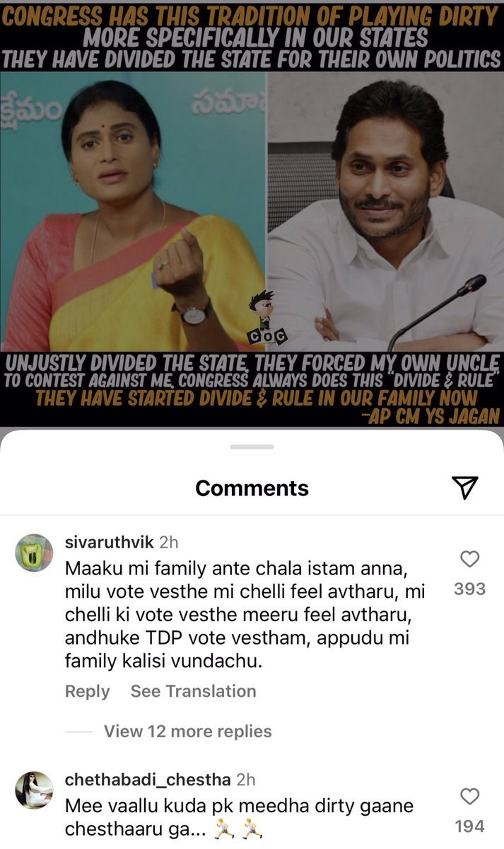Like sivaruthvik's comment with the heart
The width and height of the screenshot is (504, 849).
[470, 560]
